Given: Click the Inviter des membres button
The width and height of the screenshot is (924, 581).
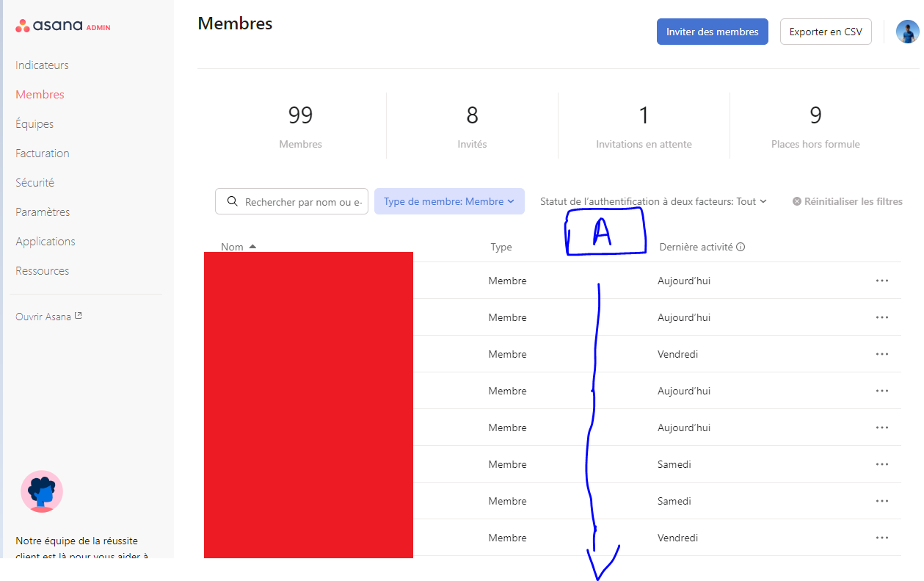Looking at the screenshot, I should coord(713,32).
